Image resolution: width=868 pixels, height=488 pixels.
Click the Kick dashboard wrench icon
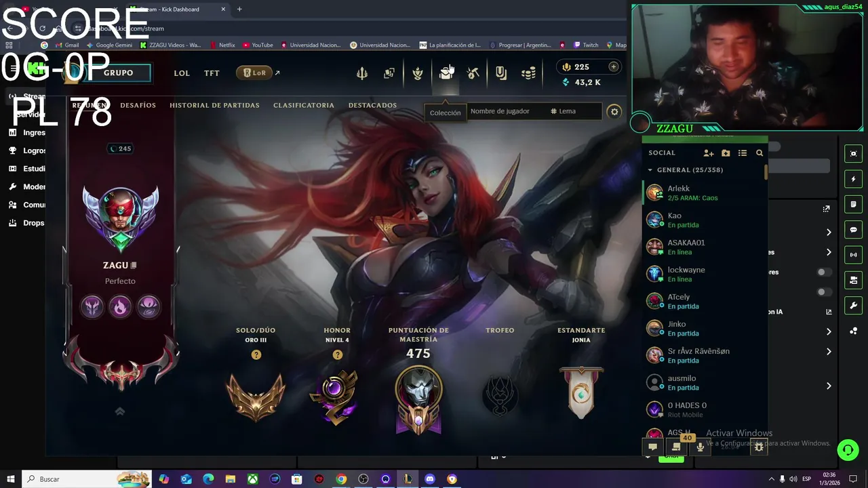click(x=853, y=306)
